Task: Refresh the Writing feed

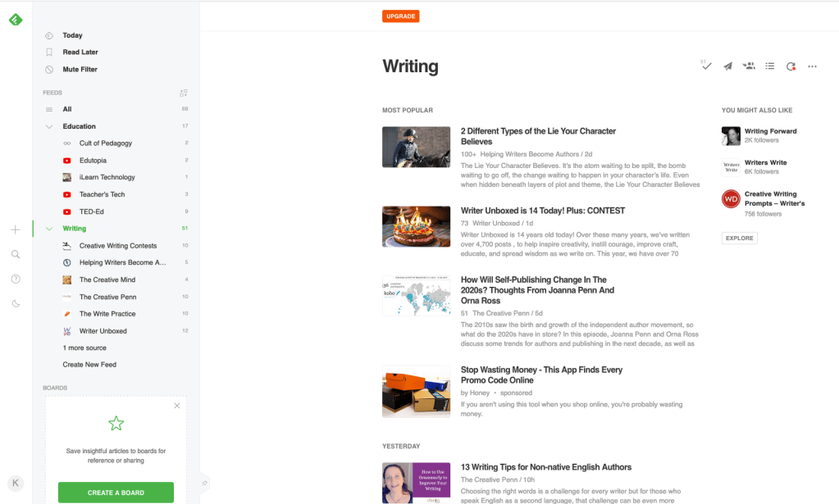Action: click(x=791, y=66)
